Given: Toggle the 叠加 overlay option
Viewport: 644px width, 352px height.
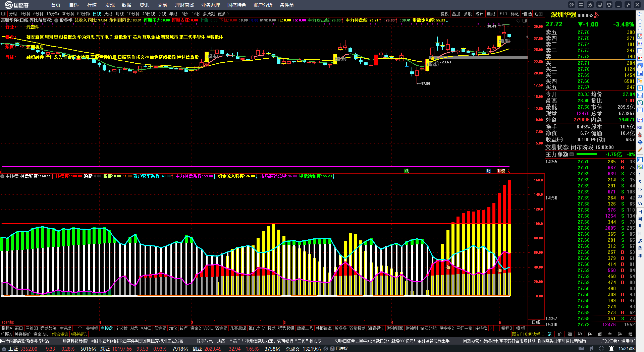Looking at the screenshot, I should [456, 14].
